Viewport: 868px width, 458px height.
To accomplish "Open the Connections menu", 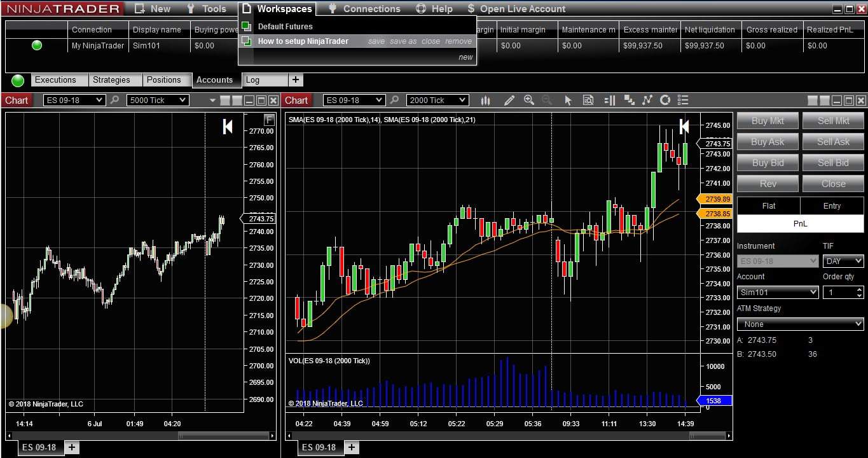I will coord(365,8).
